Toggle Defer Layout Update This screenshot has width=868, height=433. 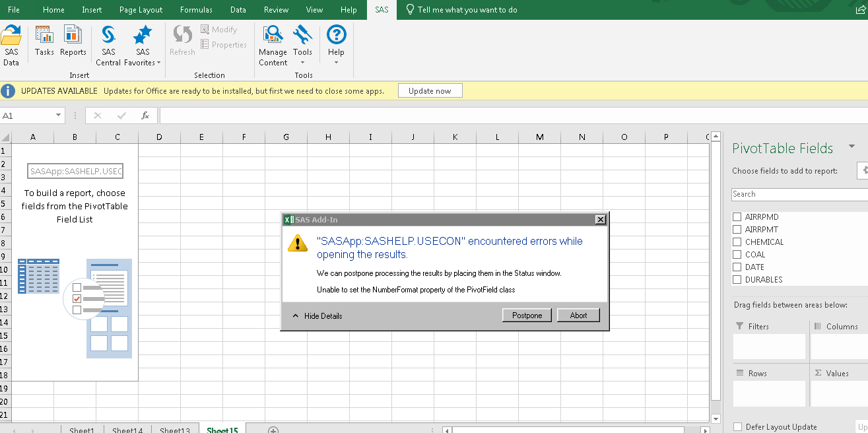tap(737, 427)
